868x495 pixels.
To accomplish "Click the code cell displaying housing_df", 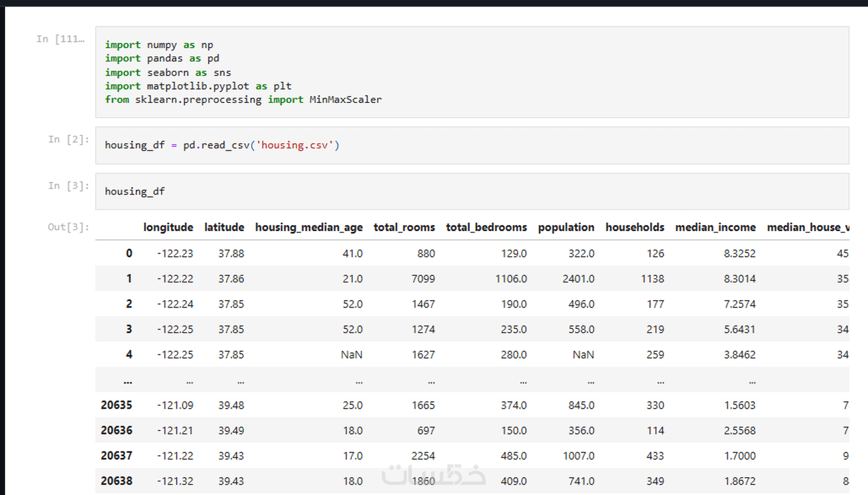I will pyautogui.click(x=472, y=191).
